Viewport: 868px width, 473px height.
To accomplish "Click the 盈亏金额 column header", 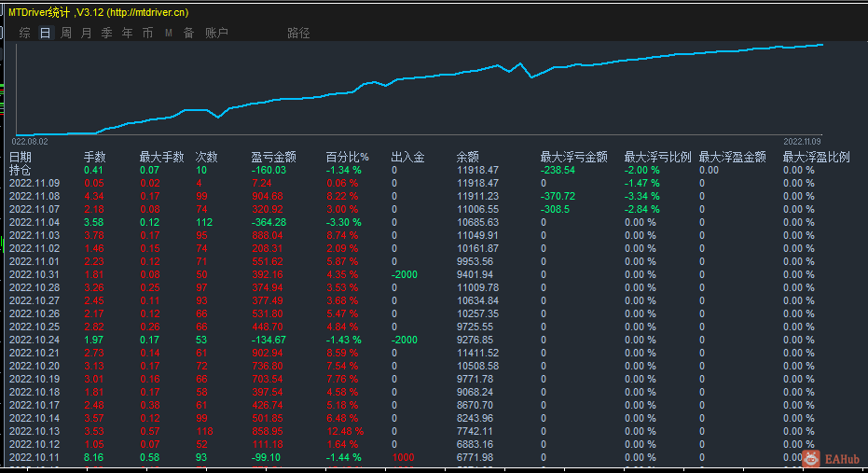I will click(x=274, y=157).
